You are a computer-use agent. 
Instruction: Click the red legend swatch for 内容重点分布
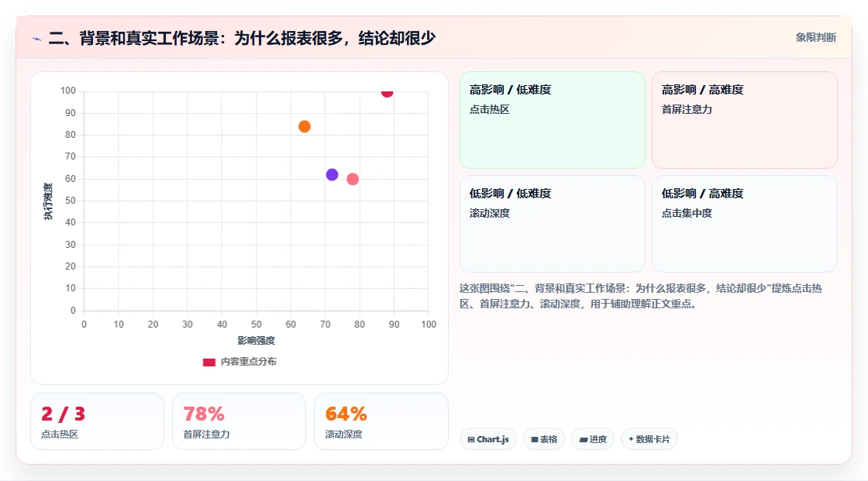(x=208, y=362)
